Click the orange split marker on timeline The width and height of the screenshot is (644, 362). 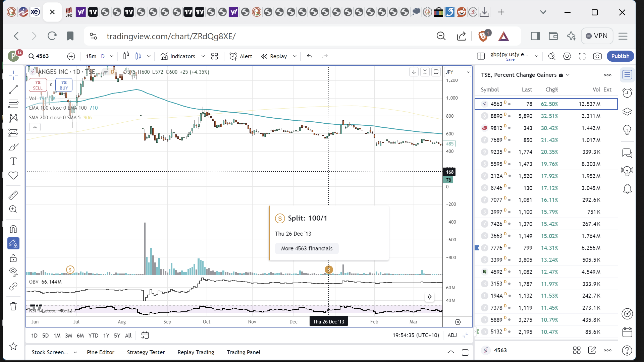click(x=329, y=269)
